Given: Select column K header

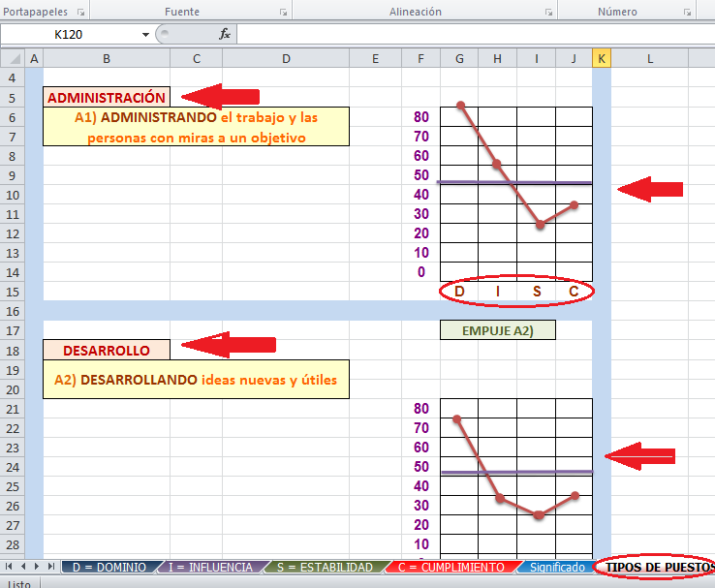Looking at the screenshot, I should point(601,59).
